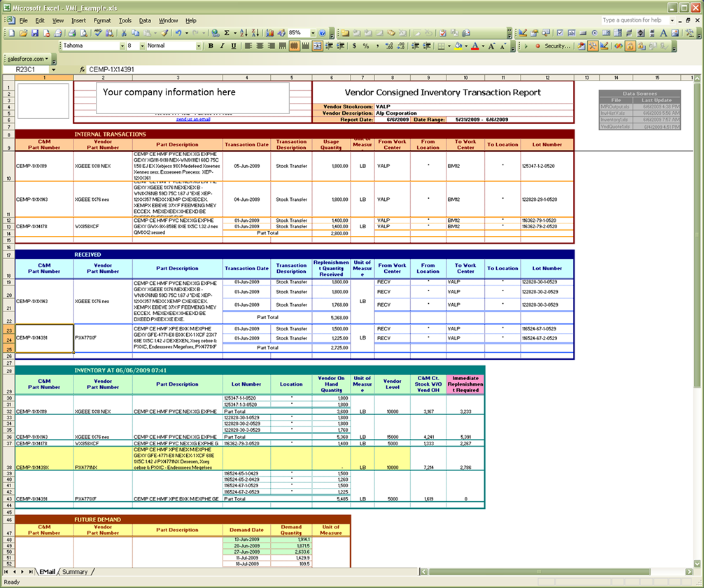Open the Data menu
The height and width of the screenshot is (588, 704).
tap(145, 21)
